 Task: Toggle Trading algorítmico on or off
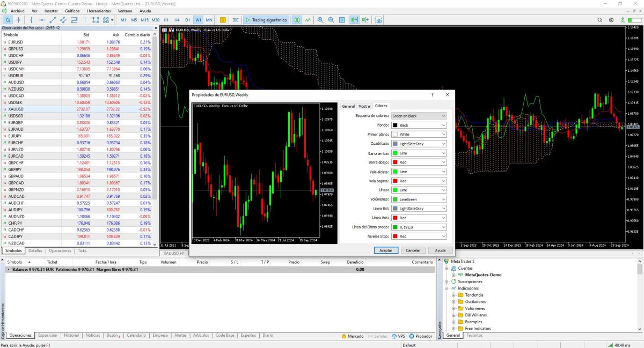(x=266, y=20)
